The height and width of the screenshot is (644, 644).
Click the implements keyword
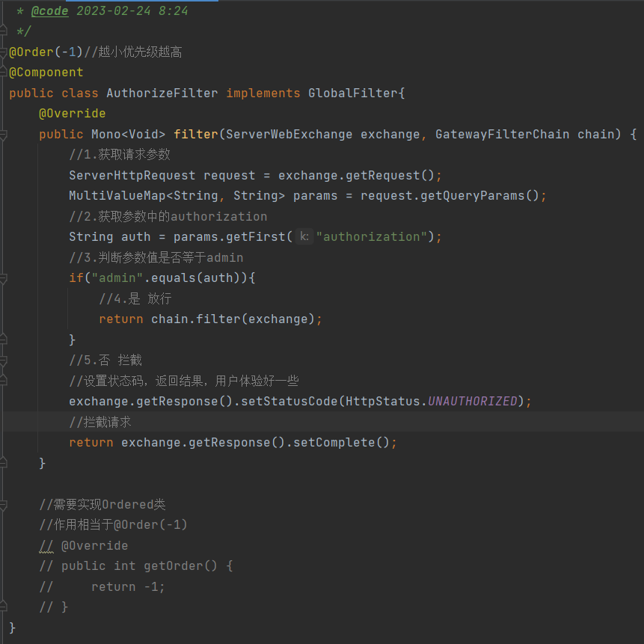(263, 93)
